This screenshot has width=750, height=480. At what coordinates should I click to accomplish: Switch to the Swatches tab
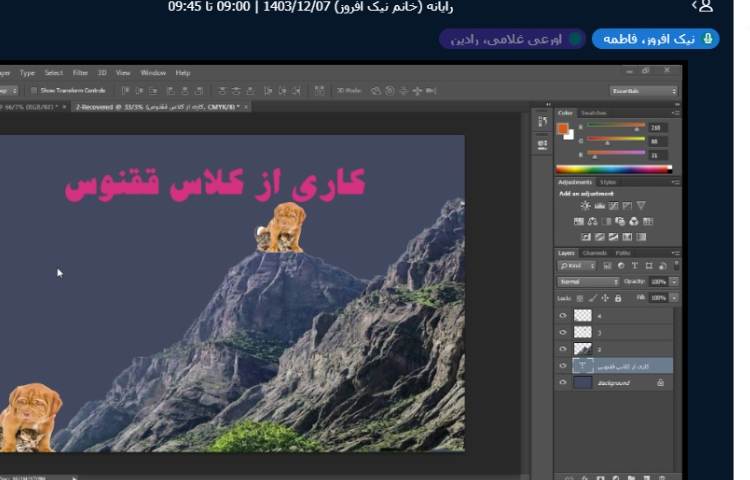(594, 113)
